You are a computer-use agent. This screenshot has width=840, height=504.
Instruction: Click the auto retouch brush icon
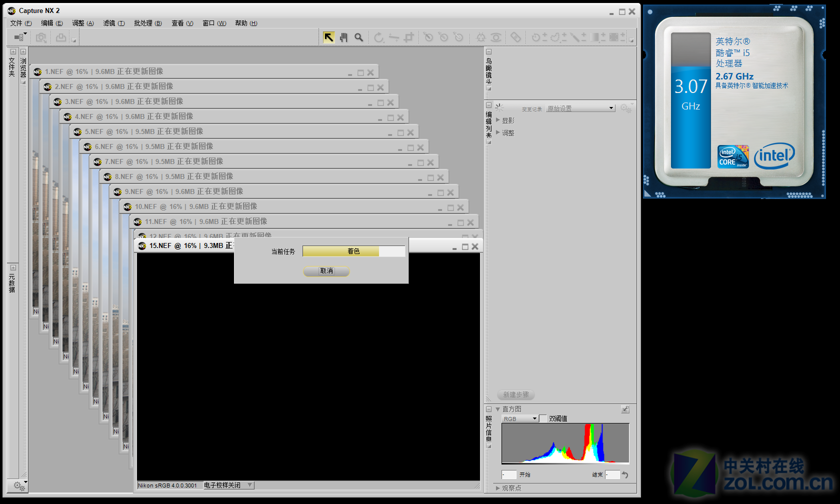[x=515, y=37]
